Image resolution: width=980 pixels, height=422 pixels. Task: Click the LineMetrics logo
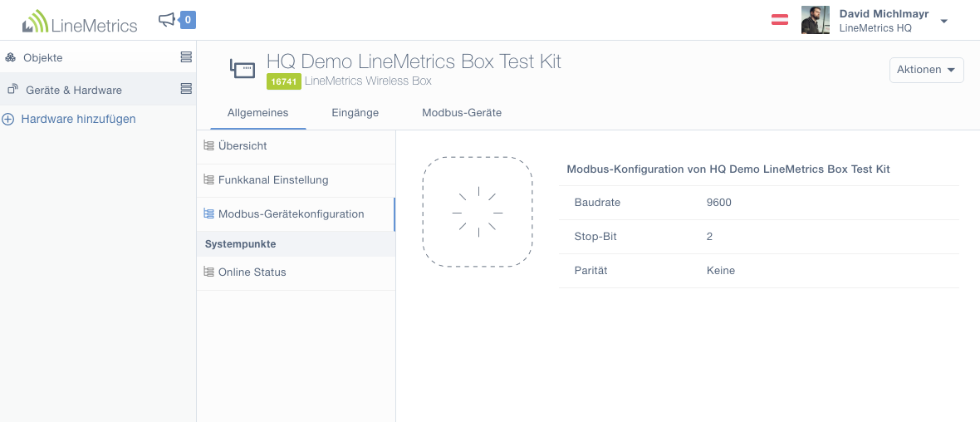(x=80, y=21)
